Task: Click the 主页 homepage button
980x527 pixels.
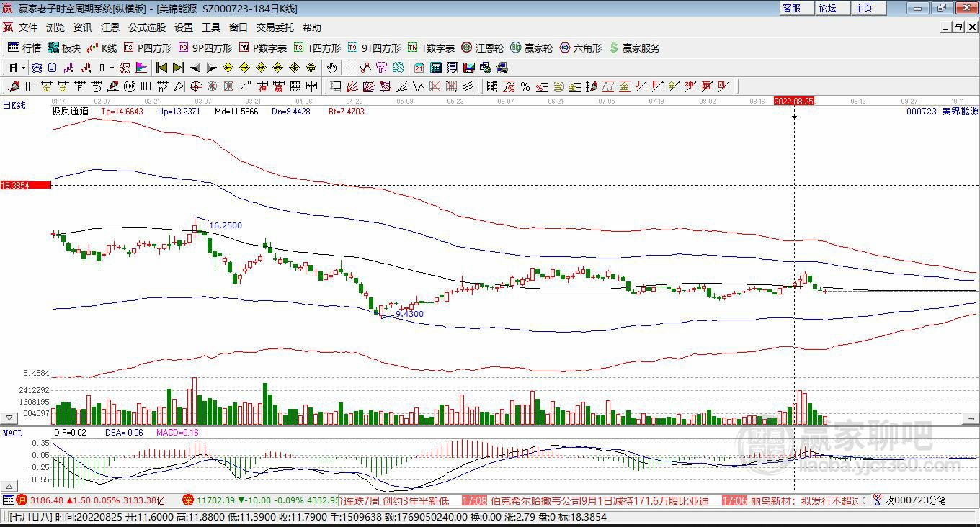Action: (868, 8)
